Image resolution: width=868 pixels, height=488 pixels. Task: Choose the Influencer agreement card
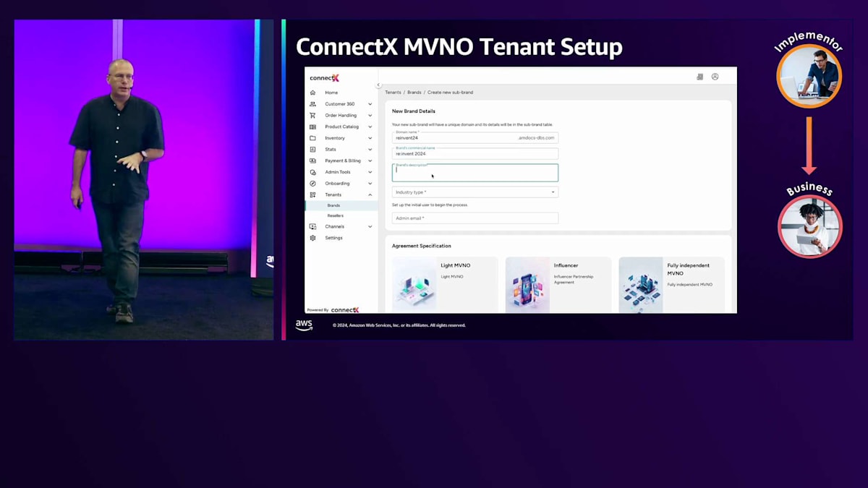pyautogui.click(x=558, y=285)
